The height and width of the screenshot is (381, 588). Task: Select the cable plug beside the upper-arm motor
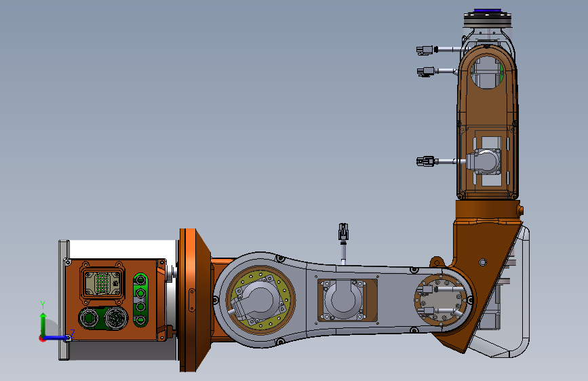(425, 161)
